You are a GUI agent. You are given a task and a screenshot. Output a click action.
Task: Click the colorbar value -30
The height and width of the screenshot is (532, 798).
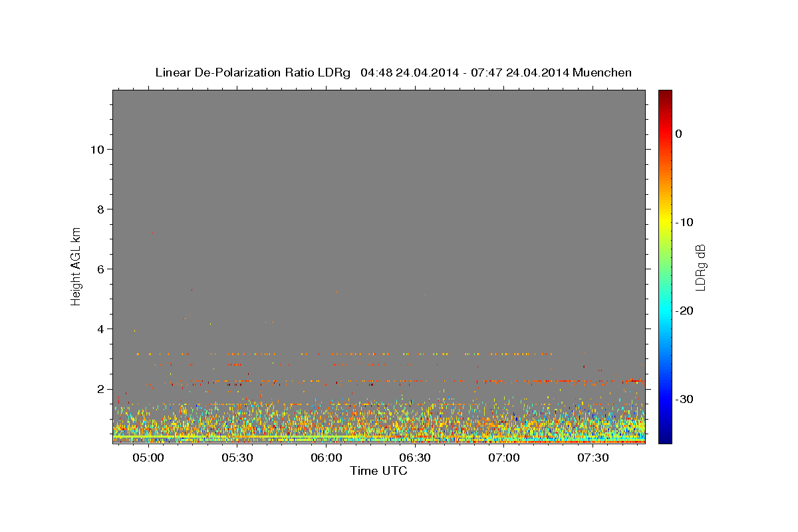[685, 399]
